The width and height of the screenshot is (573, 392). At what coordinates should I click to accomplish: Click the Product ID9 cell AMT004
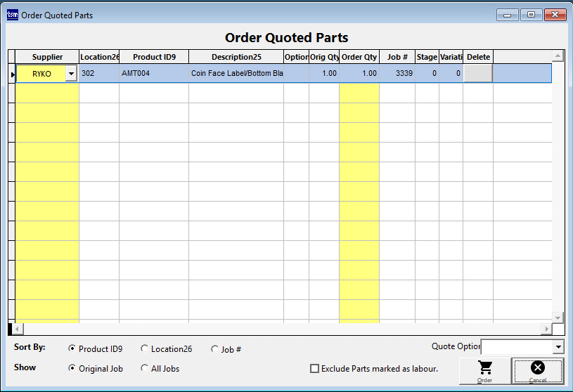coord(153,74)
